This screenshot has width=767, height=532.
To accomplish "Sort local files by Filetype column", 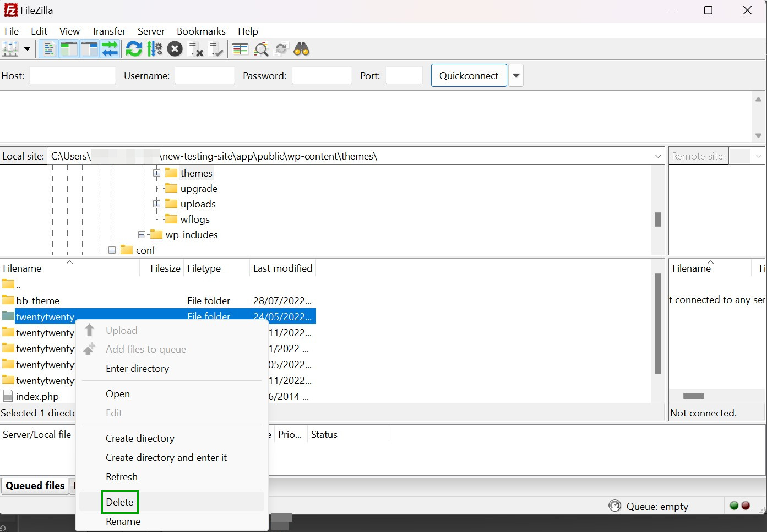I will pos(217,268).
